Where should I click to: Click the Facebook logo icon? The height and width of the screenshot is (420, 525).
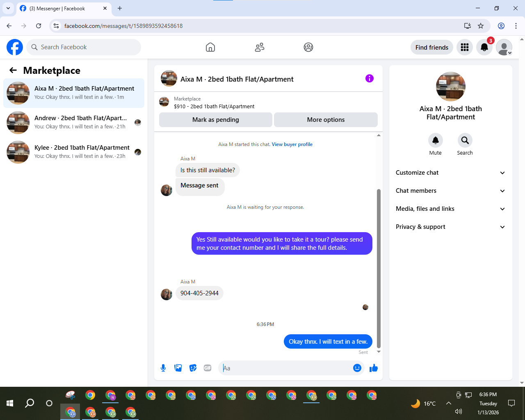(15, 47)
